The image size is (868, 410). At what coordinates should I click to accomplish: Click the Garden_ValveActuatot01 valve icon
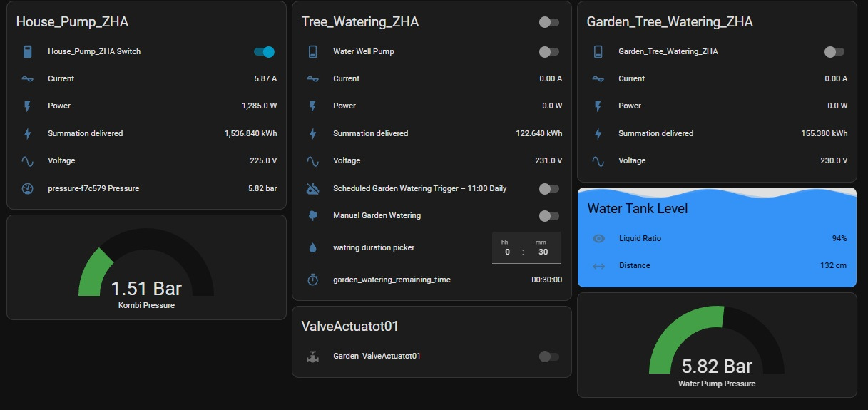(x=312, y=357)
